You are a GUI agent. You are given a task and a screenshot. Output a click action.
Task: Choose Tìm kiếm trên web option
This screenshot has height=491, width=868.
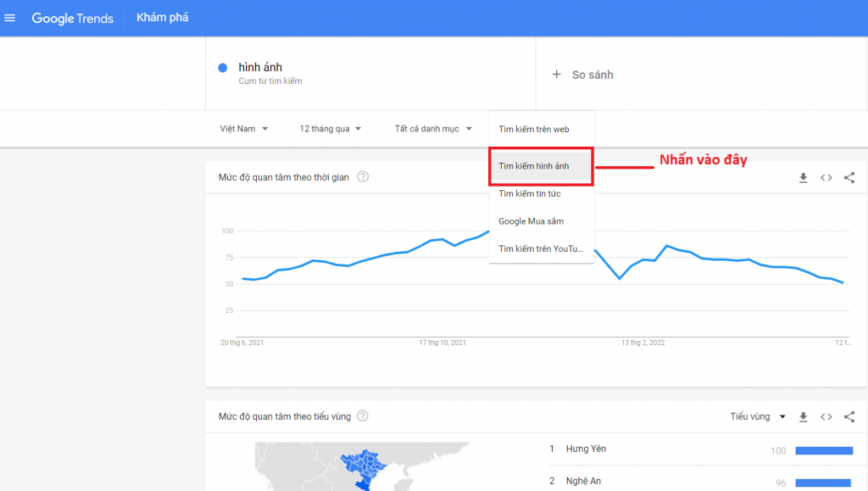[534, 129]
